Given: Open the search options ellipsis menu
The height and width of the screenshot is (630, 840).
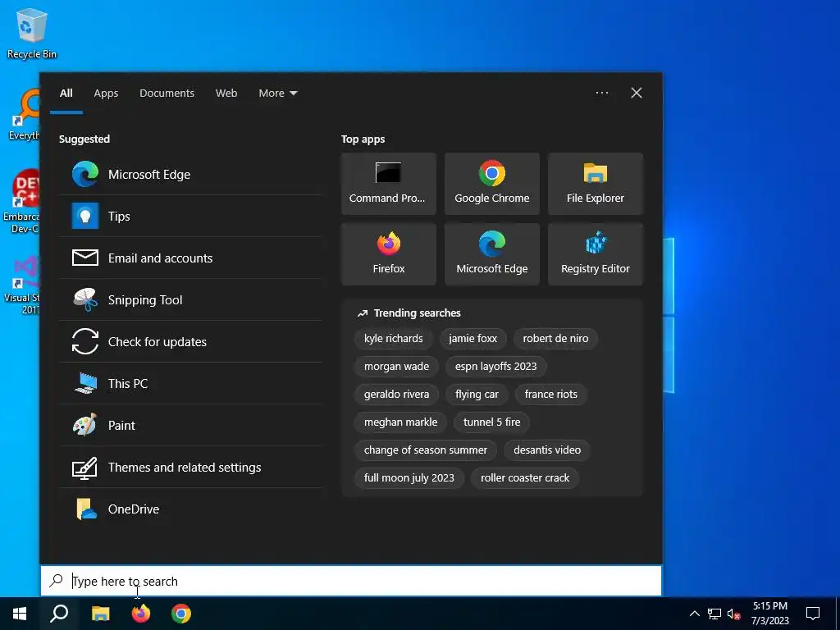Looking at the screenshot, I should [x=602, y=93].
